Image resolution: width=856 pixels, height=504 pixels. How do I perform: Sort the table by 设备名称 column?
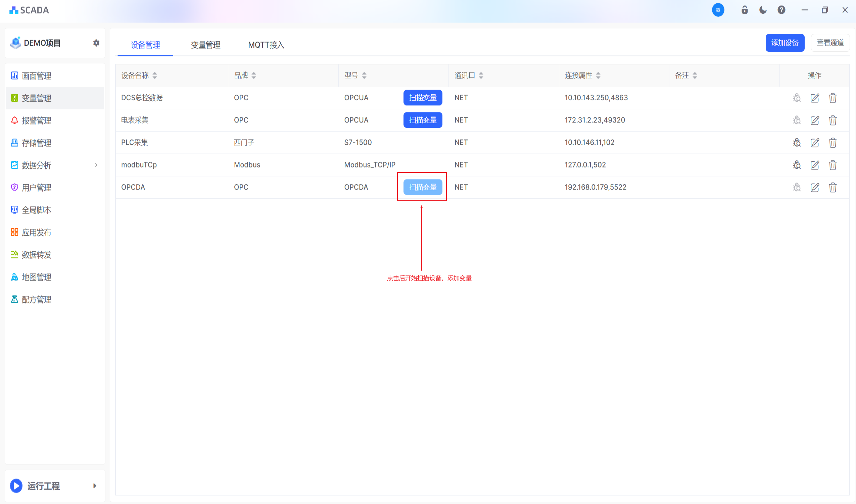[154, 75]
